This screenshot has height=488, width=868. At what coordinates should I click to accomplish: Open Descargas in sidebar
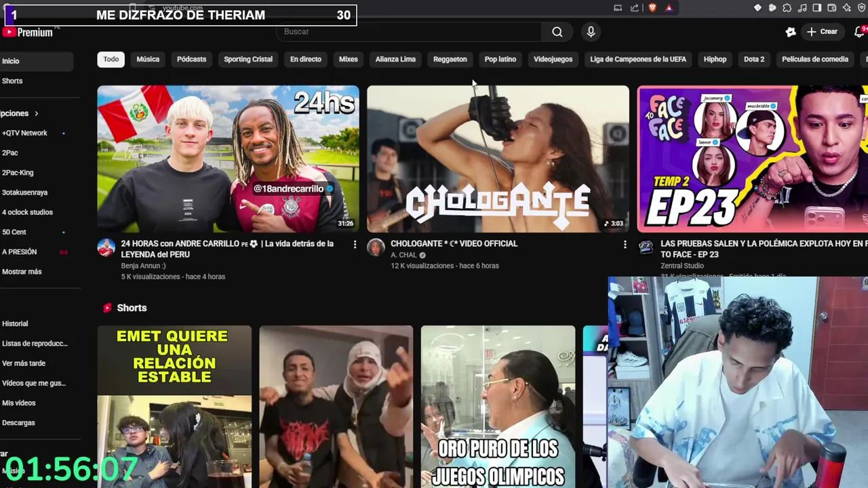coord(18,422)
